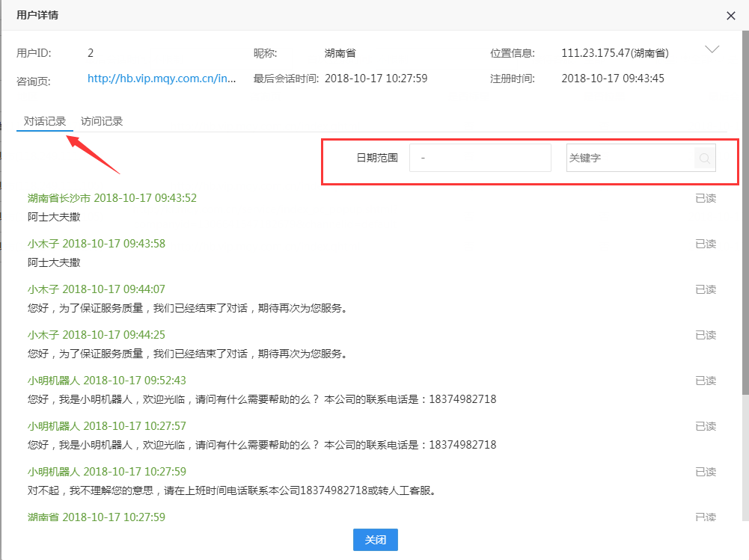Switch to the 对话记录 tab
Image resolution: width=749 pixels, height=560 pixels.
pyautogui.click(x=45, y=121)
